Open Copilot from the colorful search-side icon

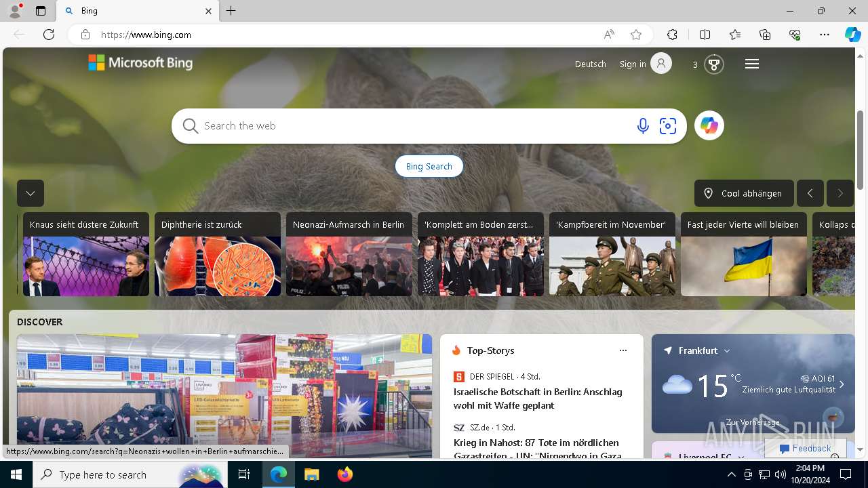point(709,125)
